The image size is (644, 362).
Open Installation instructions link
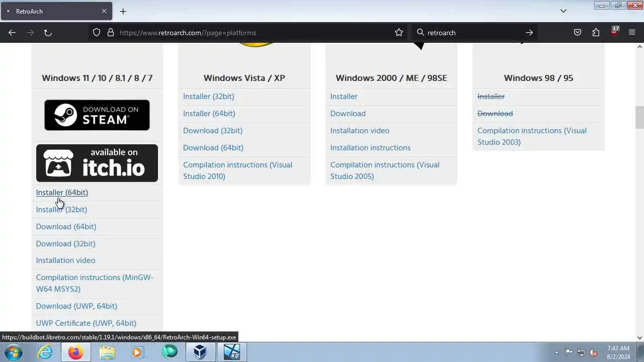(370, 148)
